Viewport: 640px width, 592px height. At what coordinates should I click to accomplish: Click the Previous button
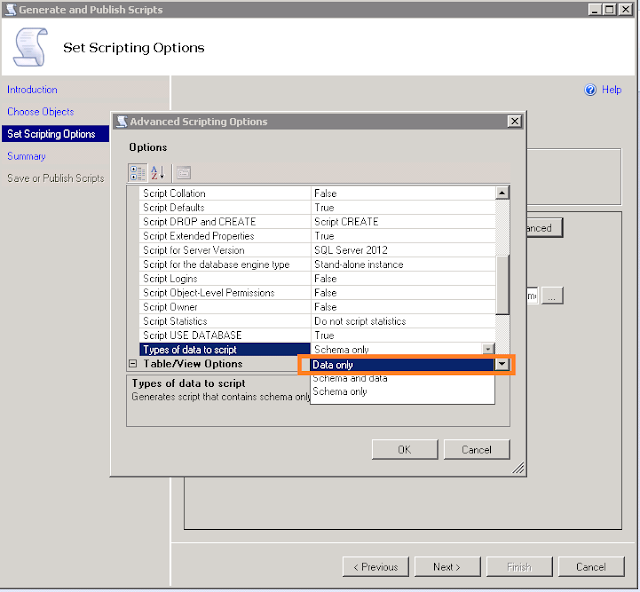[x=376, y=567]
